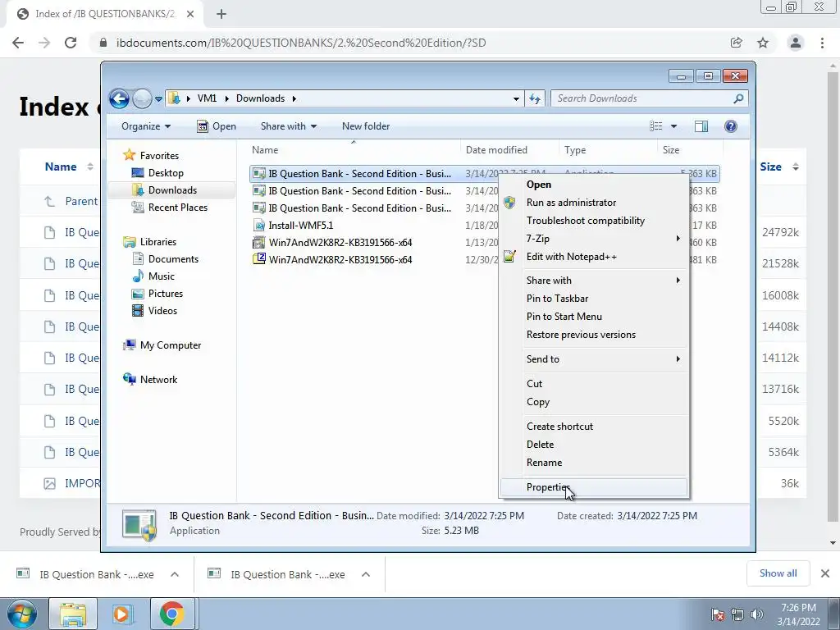Screen dimensions: 840x630
Task: Reload the Chrome page
Action: (71, 43)
